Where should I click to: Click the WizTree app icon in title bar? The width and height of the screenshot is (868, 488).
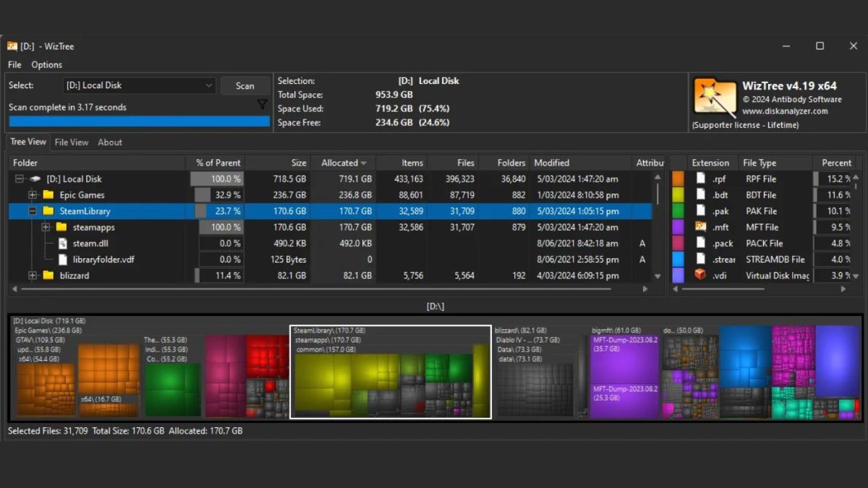coord(12,46)
